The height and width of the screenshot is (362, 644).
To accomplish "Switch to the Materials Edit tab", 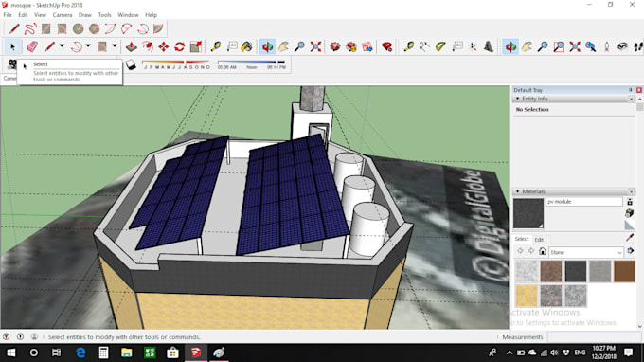I will tap(539, 239).
